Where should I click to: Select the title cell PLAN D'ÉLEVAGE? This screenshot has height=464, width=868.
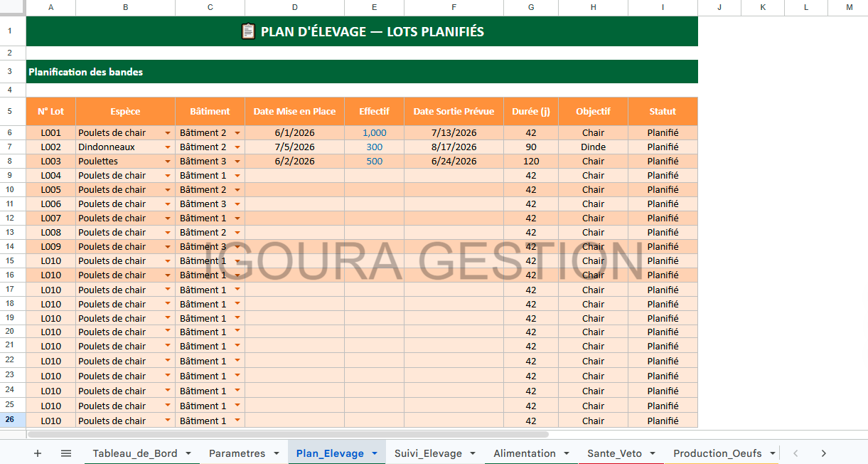pyautogui.click(x=363, y=31)
